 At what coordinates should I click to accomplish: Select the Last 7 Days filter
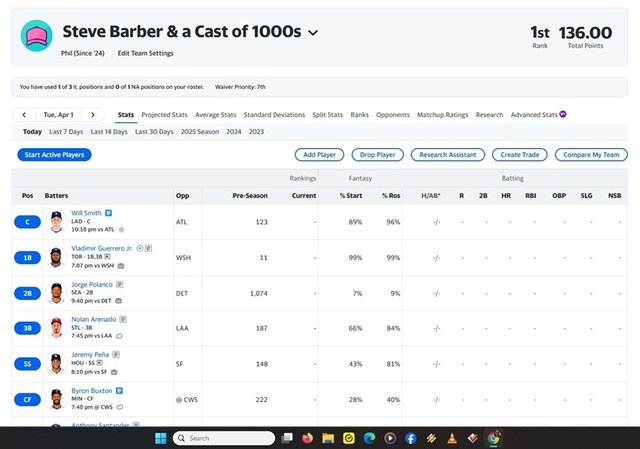point(66,131)
